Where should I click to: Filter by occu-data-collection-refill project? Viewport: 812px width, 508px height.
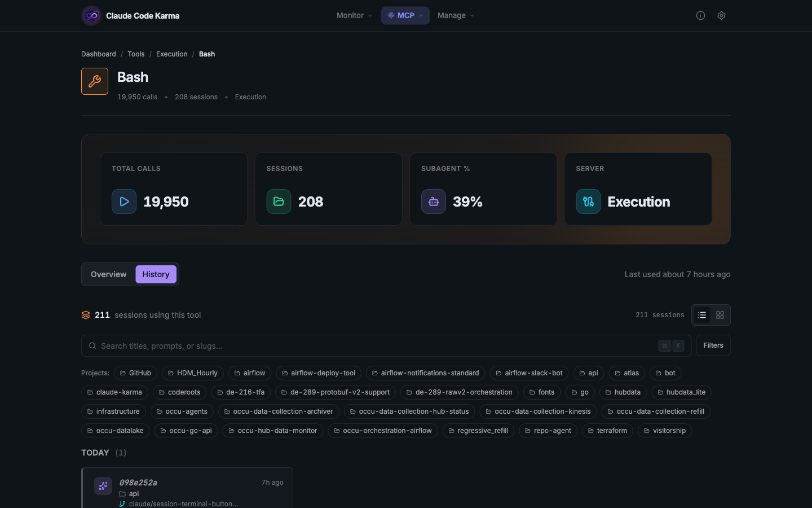click(656, 411)
